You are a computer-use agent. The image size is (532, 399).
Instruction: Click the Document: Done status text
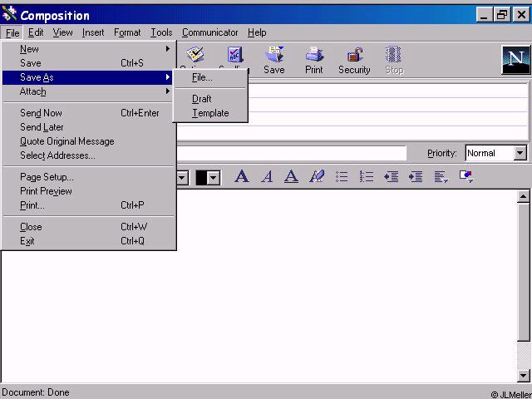[36, 392]
